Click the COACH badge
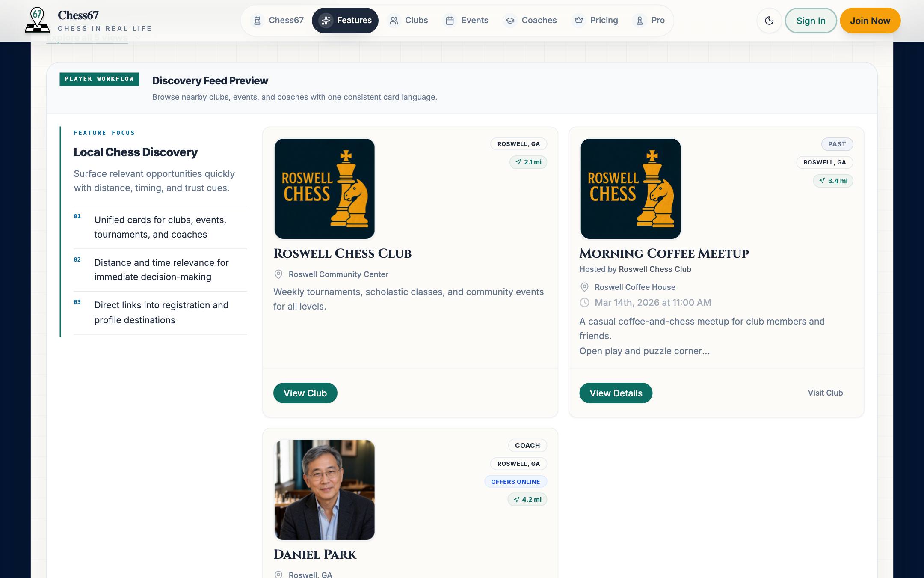The image size is (924, 578). point(527,446)
